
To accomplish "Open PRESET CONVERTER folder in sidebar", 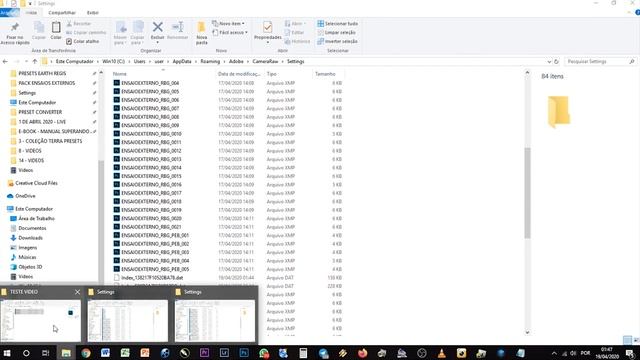I will (40, 112).
